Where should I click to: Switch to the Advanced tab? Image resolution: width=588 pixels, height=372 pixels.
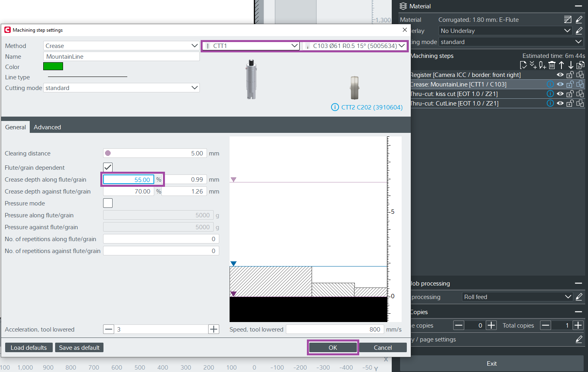[47, 127]
